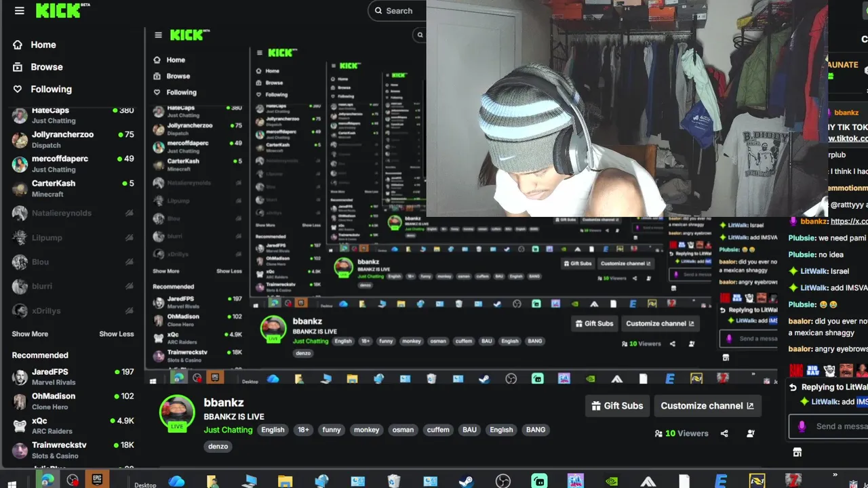Select the BANG tag under the bottom stream title
Viewport: 868px width, 488px height.
536,430
